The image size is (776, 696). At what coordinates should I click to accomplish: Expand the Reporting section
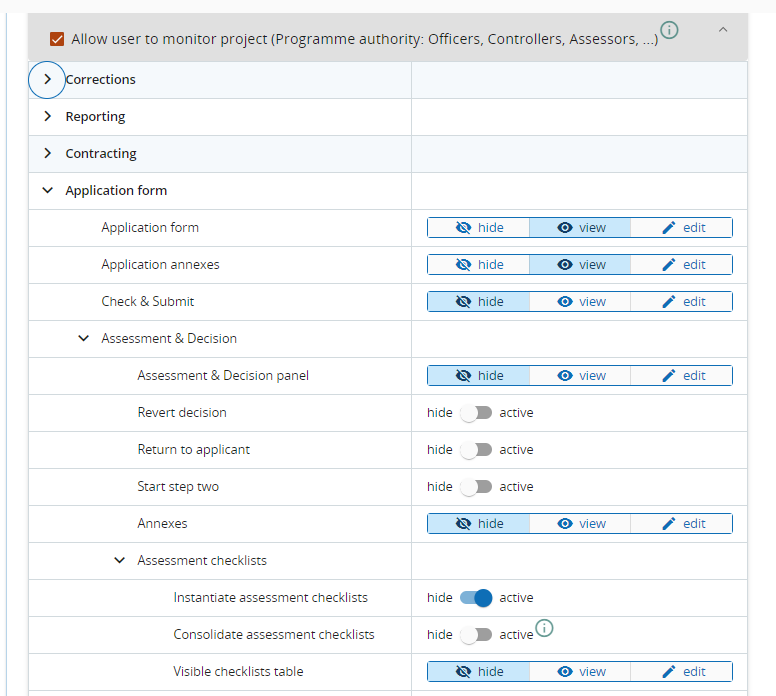pos(47,116)
